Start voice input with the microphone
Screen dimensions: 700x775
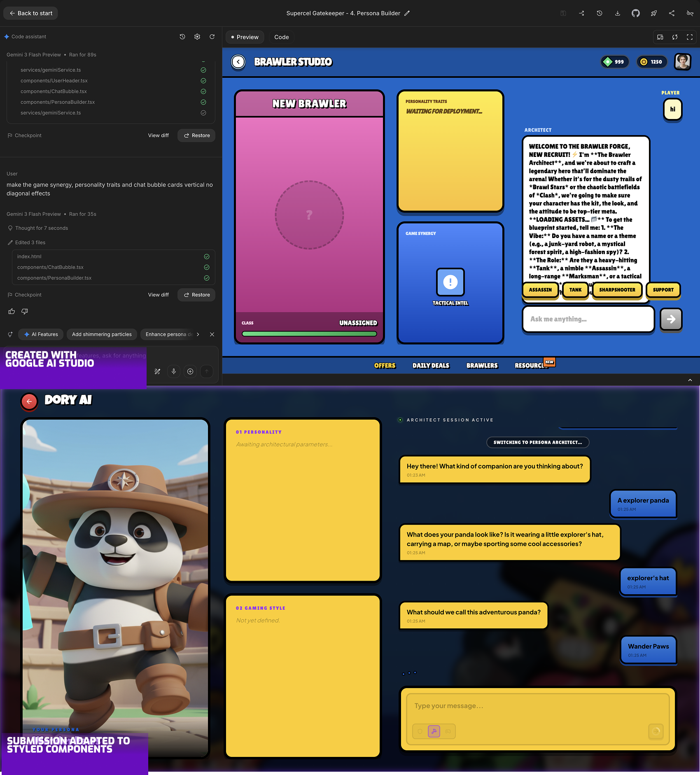[x=174, y=371]
